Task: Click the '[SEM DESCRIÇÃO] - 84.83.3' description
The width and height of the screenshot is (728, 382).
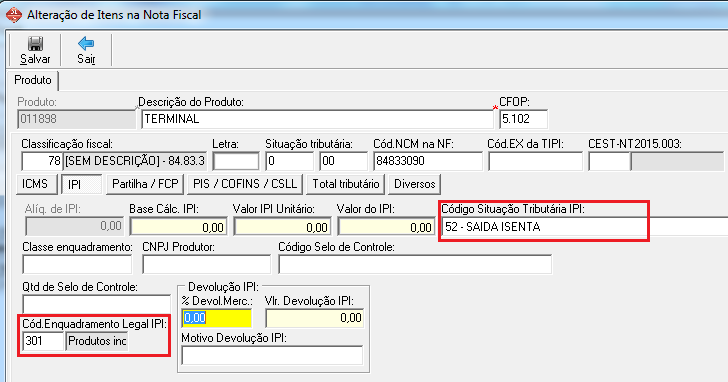Action: [135, 161]
